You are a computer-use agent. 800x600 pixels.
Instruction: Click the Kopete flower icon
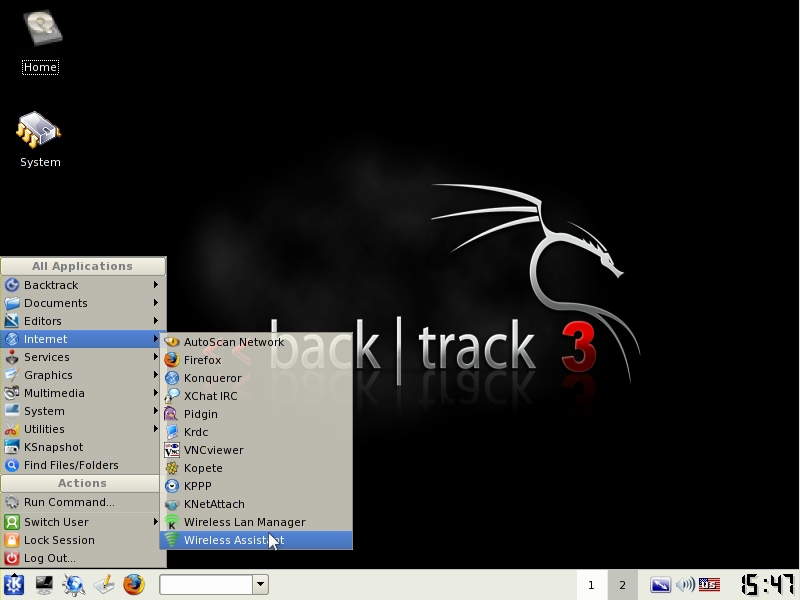tap(172, 468)
